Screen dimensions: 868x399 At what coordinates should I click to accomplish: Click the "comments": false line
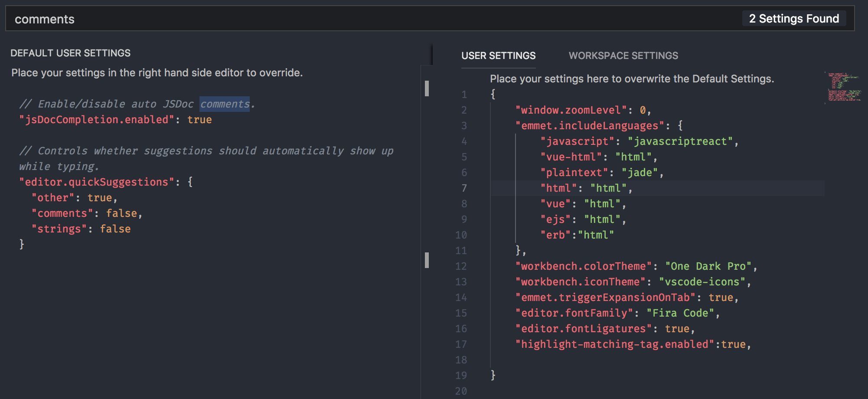tap(87, 213)
